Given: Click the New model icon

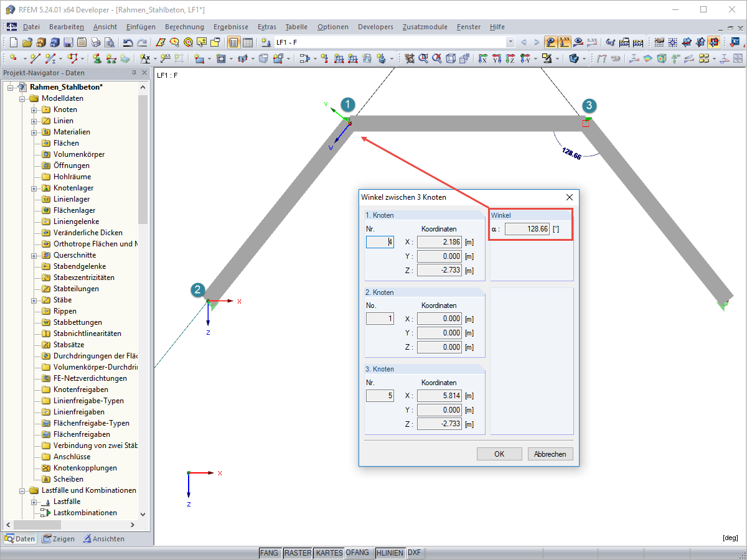Looking at the screenshot, I should 14,42.
